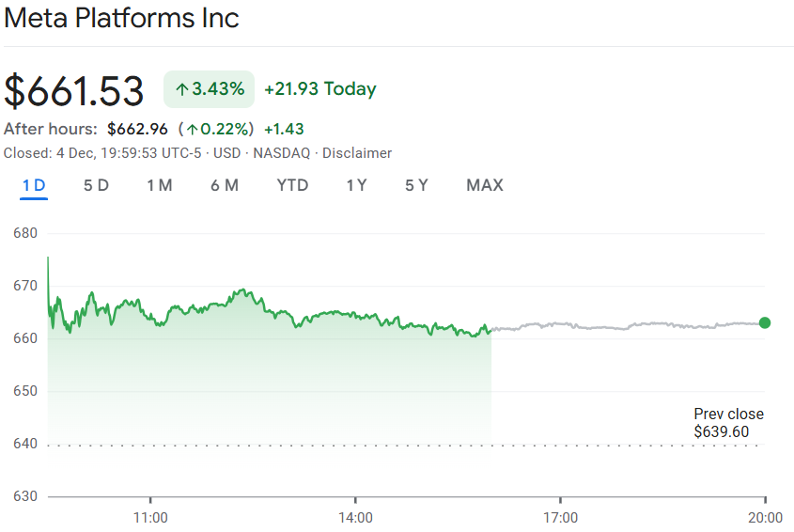Click the 11:00 time axis marker

tap(150, 517)
